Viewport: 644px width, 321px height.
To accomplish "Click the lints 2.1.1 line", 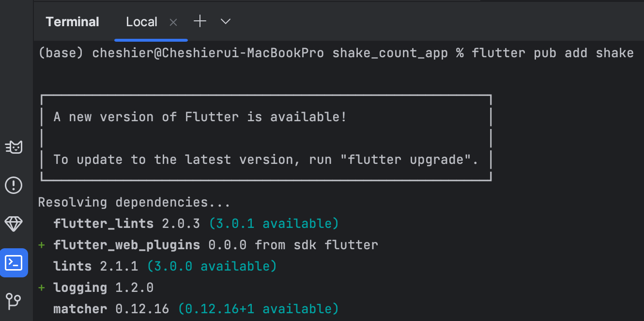I will (165, 266).
